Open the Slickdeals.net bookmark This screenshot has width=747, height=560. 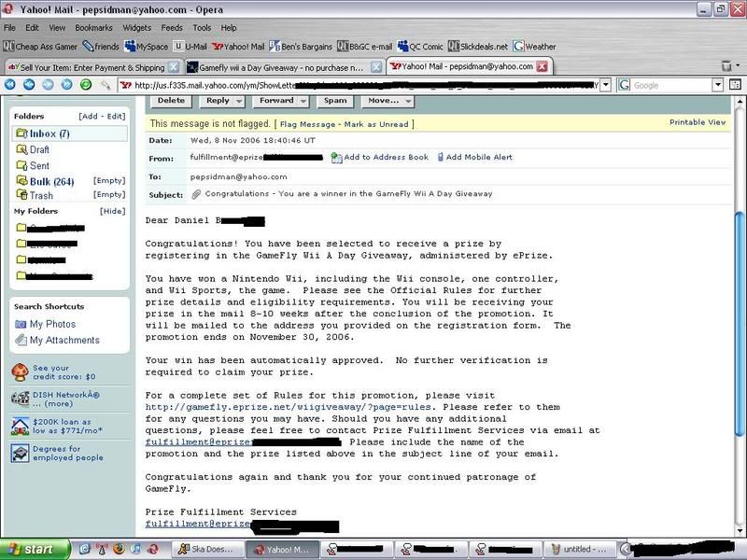(x=478, y=46)
